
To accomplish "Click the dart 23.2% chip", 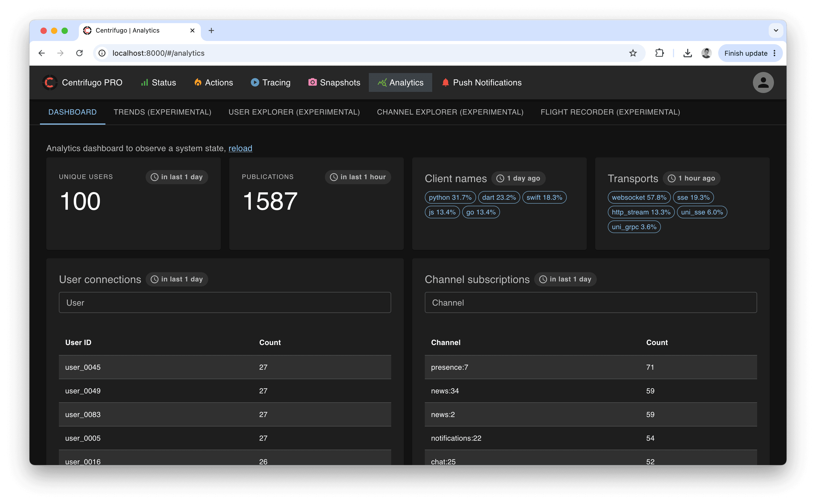I will click(499, 197).
